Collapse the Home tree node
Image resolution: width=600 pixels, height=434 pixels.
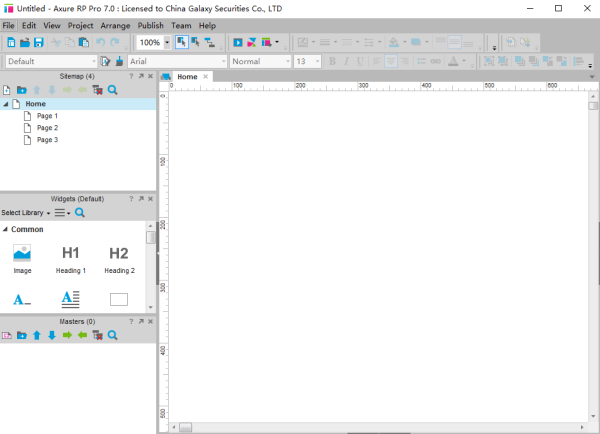(6, 104)
